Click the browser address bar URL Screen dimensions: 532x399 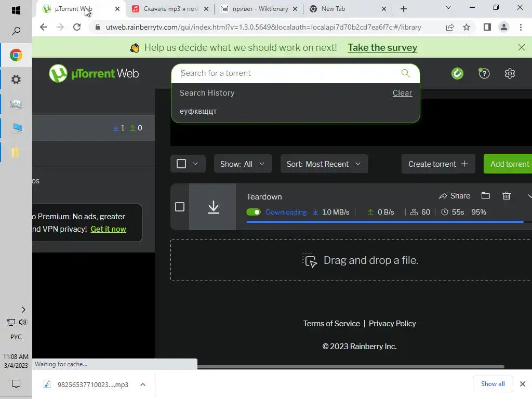coord(263,27)
